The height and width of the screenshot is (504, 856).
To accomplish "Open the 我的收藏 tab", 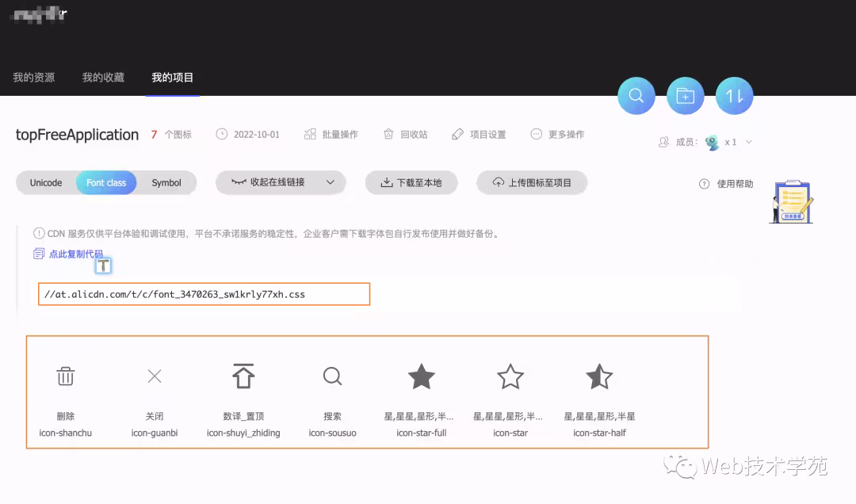I will [103, 78].
